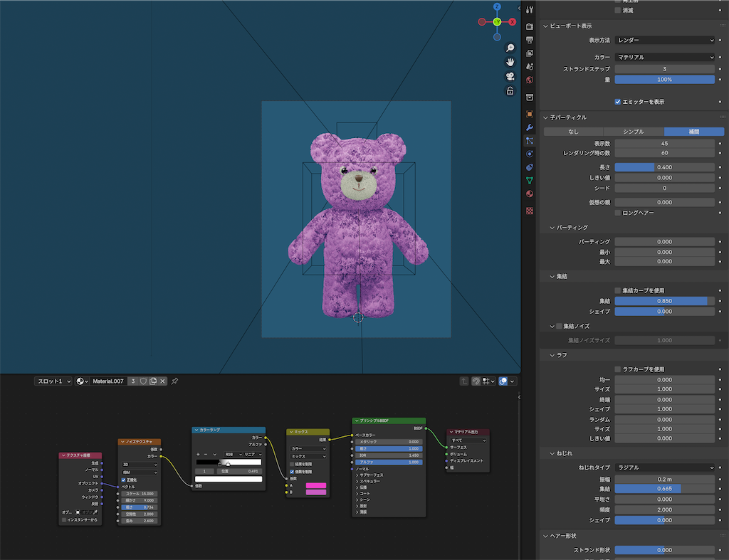Image resolution: width=729 pixels, height=560 pixels.
Task: Open the Particles properties icon
Action: pos(530,140)
